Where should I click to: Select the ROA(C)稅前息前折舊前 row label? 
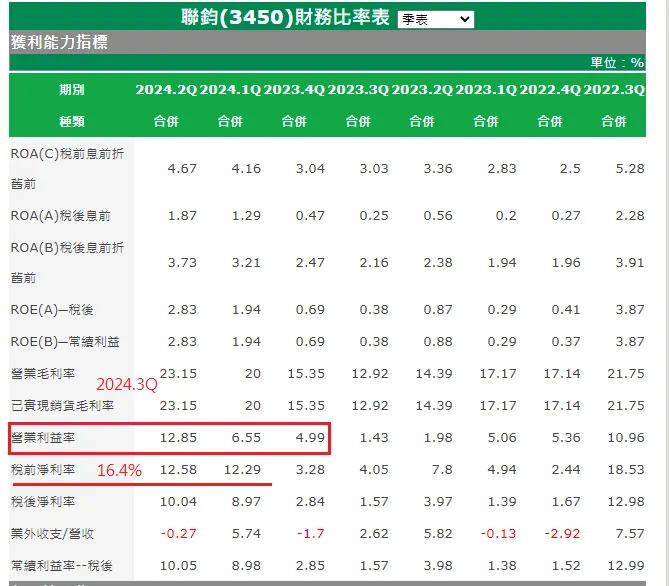click(67, 169)
